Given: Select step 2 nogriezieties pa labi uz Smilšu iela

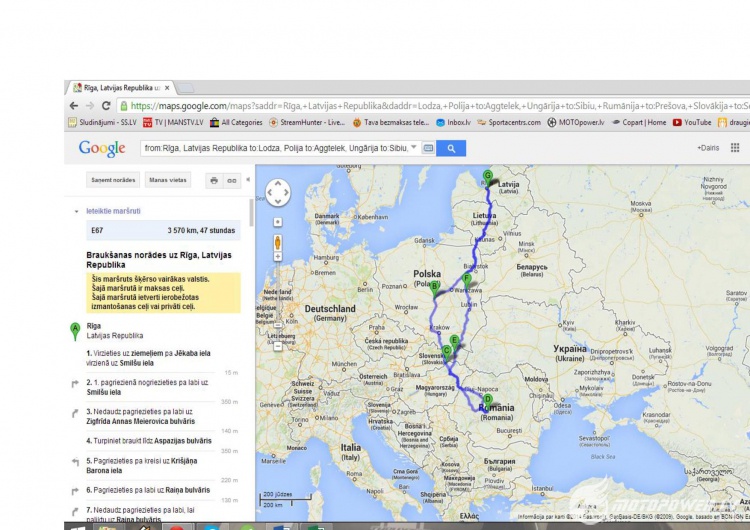Looking at the screenshot, I should pos(148,387).
